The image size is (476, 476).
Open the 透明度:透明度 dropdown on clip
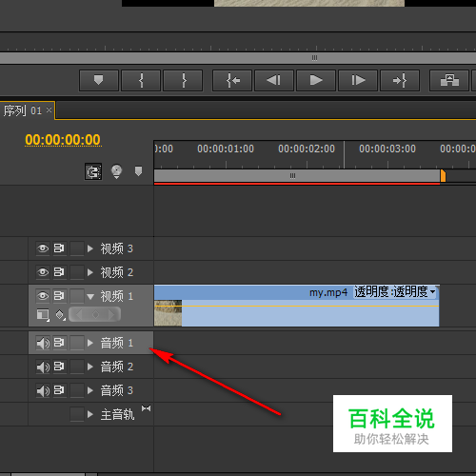[395, 292]
